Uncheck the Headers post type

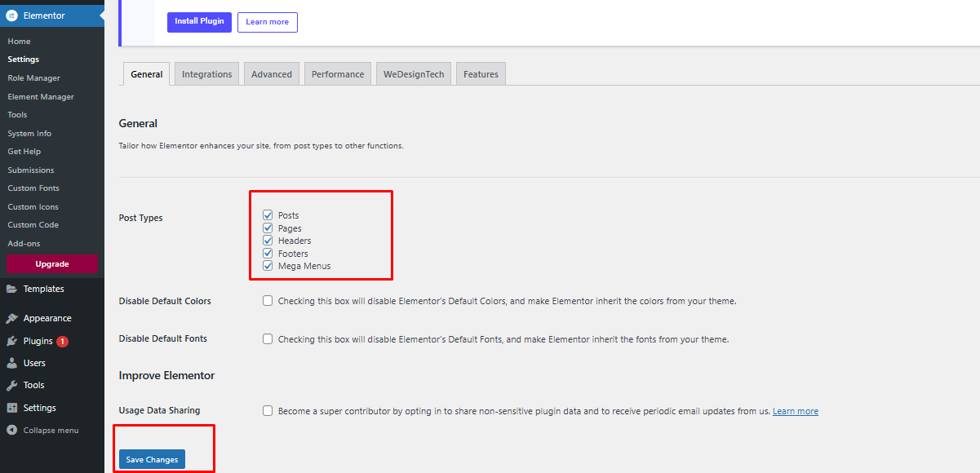point(268,241)
